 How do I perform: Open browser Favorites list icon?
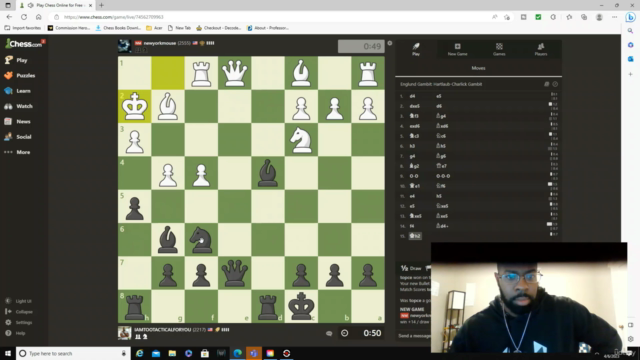(569, 17)
